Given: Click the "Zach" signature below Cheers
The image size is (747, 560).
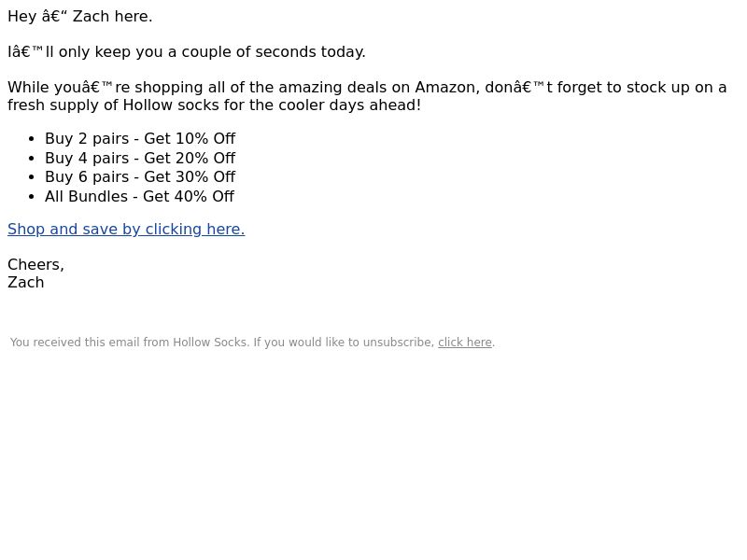Looking at the screenshot, I should (26, 283).
